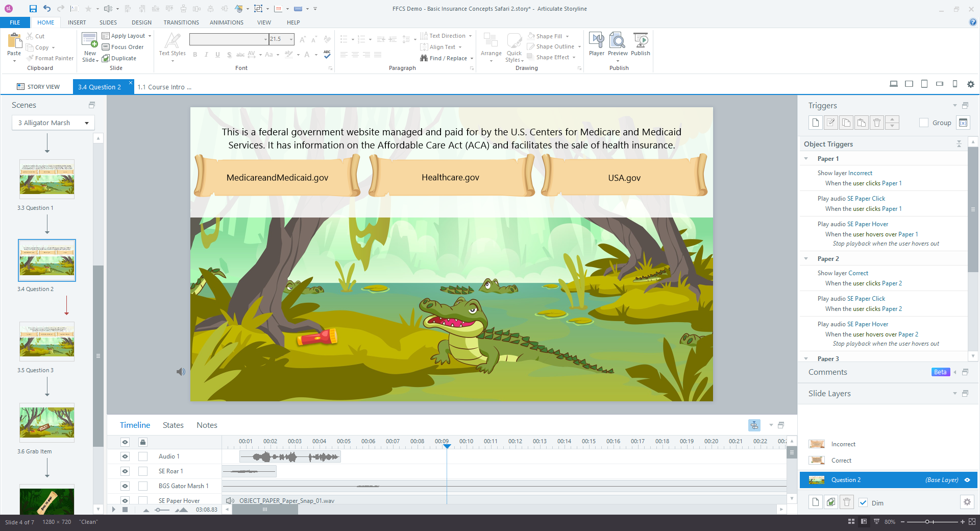This screenshot has width=980, height=531.
Task: Select the tablet portrait view icon
Action: 924,84
